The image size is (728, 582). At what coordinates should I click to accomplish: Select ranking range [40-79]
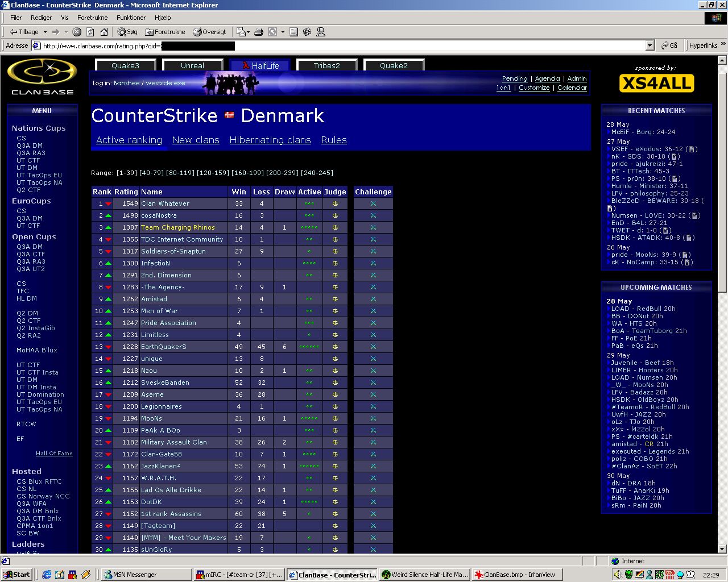151,173
